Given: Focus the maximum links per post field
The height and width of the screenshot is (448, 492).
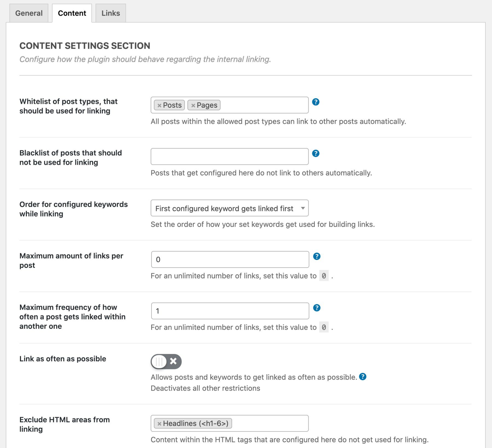Looking at the screenshot, I should point(230,259).
